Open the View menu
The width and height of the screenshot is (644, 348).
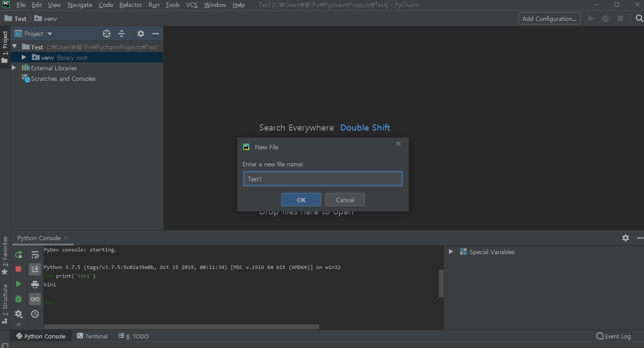click(x=54, y=5)
